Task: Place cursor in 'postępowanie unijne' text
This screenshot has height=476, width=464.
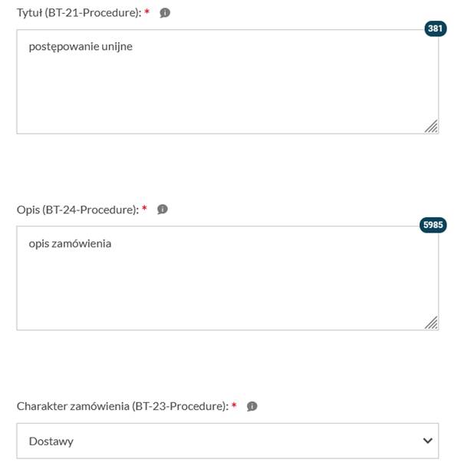Action: coord(81,47)
